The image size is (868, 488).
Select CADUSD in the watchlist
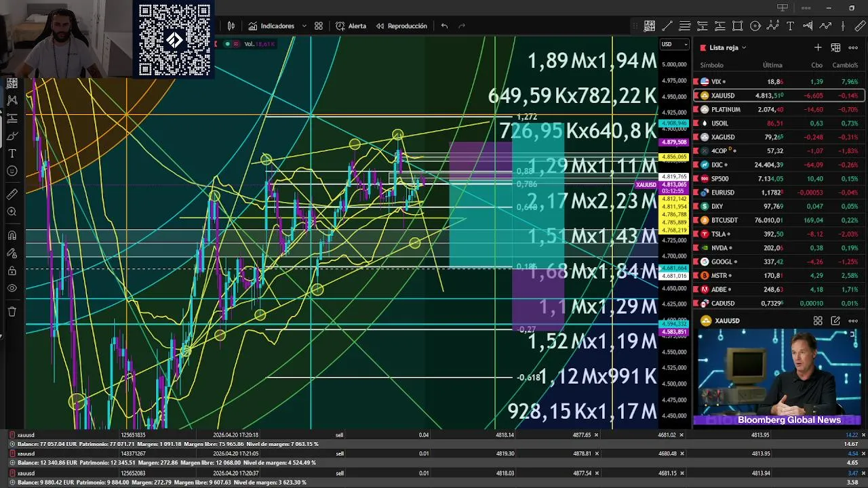(x=778, y=303)
